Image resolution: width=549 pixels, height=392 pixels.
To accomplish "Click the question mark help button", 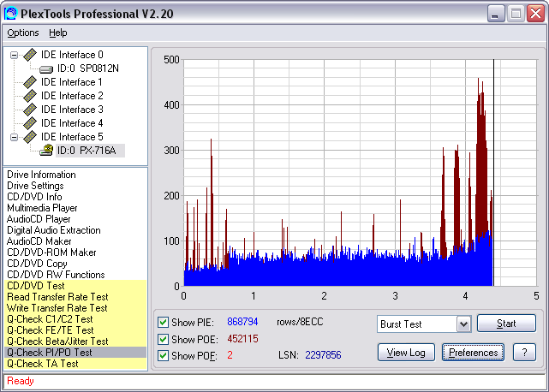I will 524,353.
